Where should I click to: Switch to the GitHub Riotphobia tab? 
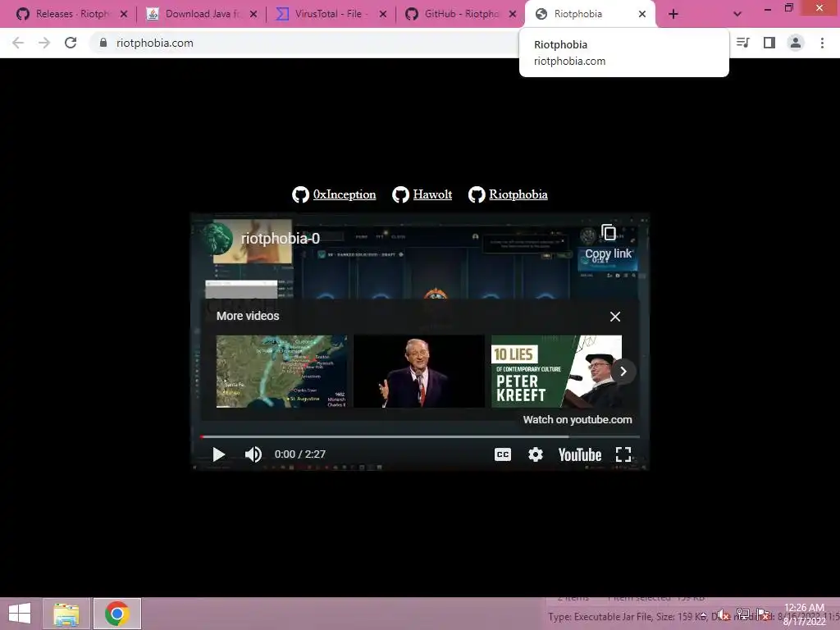pos(453,14)
